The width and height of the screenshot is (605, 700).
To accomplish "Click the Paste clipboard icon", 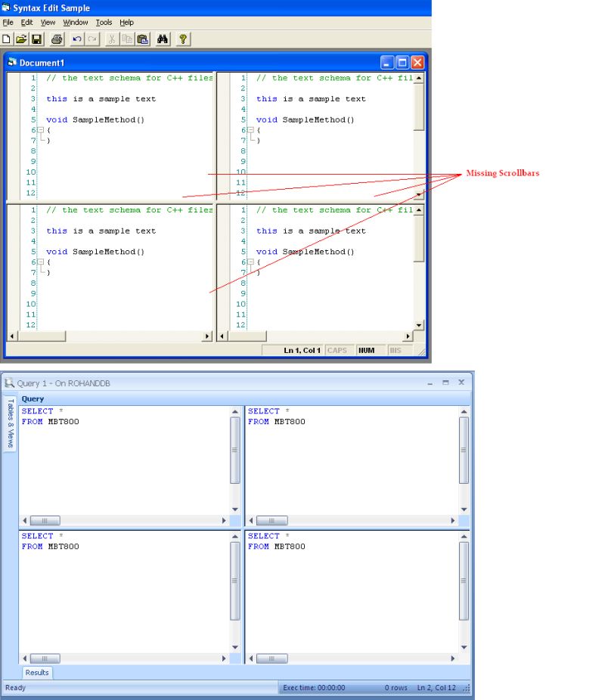I will click(x=143, y=39).
